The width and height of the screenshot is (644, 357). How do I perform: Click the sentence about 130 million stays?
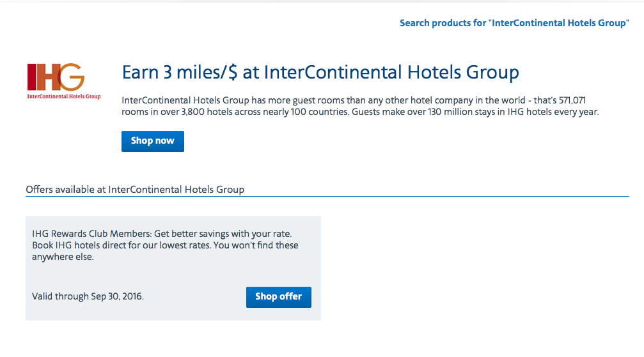475,112
